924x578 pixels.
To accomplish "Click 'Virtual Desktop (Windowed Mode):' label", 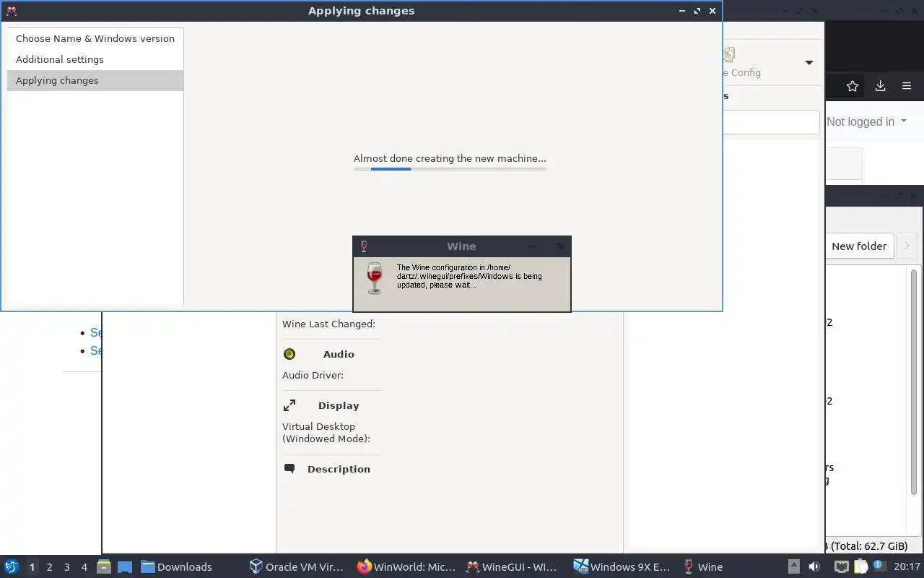I will [326, 433].
